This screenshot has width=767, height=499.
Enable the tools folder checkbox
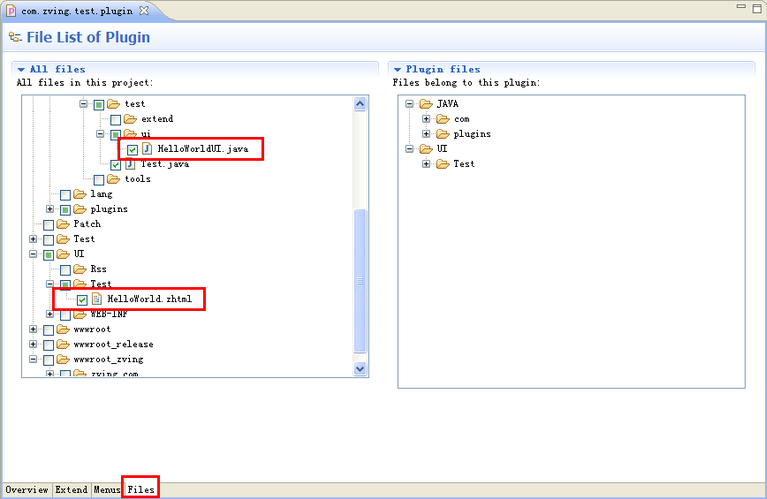(x=99, y=179)
